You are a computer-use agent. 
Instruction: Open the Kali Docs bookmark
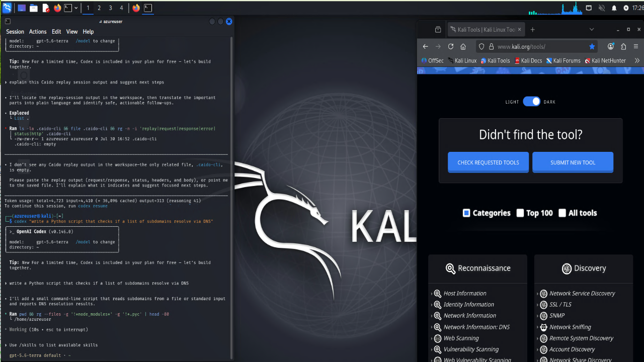528,60
